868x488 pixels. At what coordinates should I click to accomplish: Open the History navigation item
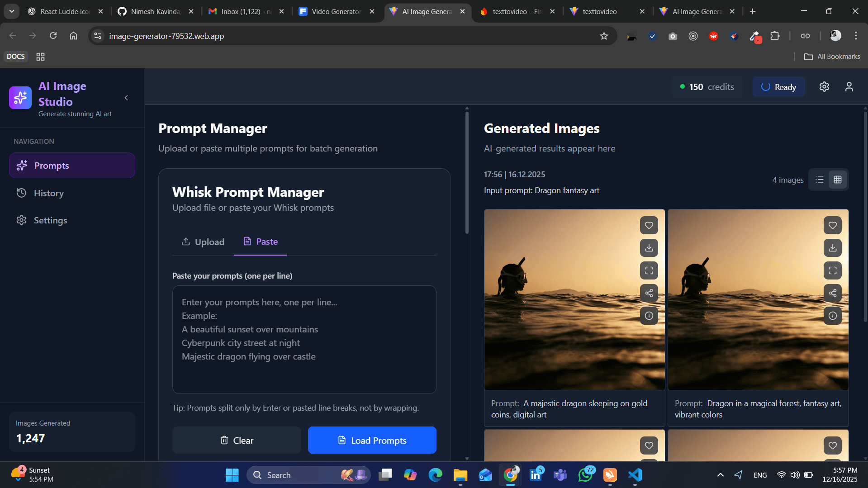(72, 193)
